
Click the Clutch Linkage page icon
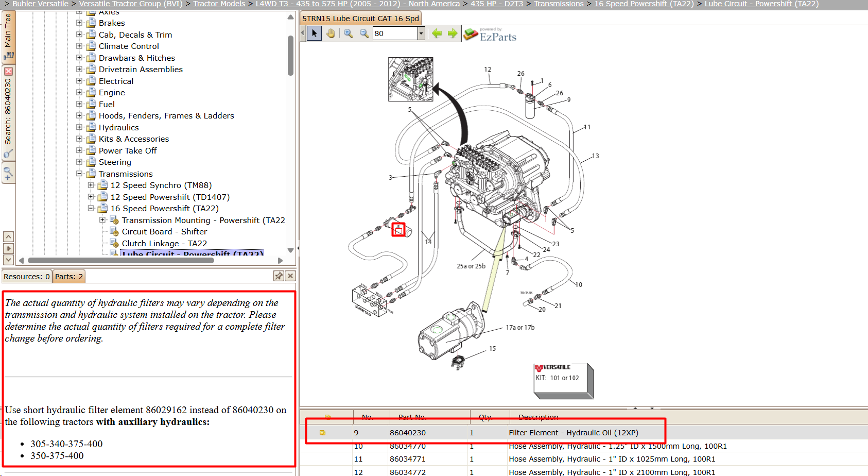pyautogui.click(x=114, y=243)
